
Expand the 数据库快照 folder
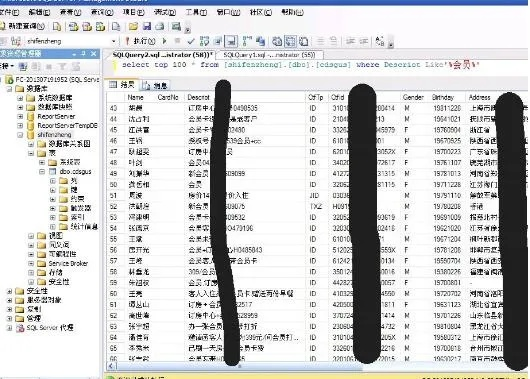pos(20,107)
